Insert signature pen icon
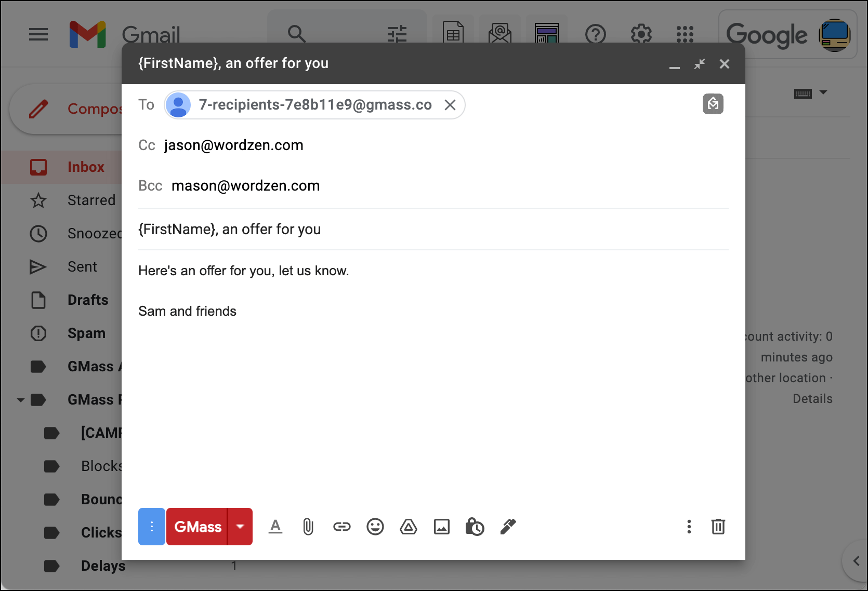The height and width of the screenshot is (591, 868). pos(508,527)
